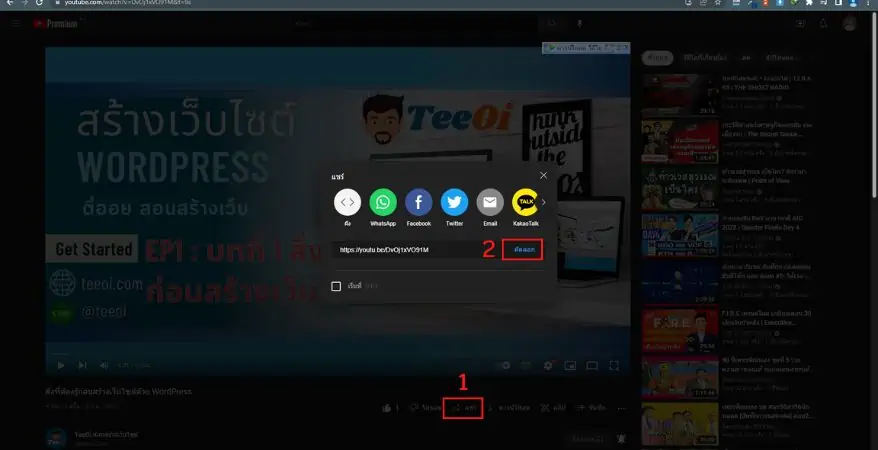Image resolution: width=878 pixels, height=450 pixels.
Task: Go to YouTube Premium home logo
Action: click(55, 24)
